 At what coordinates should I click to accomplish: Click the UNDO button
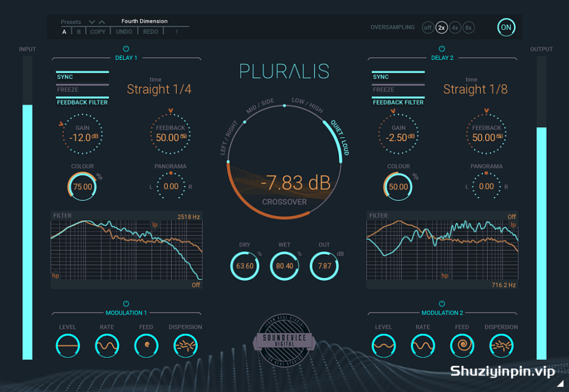click(x=124, y=32)
